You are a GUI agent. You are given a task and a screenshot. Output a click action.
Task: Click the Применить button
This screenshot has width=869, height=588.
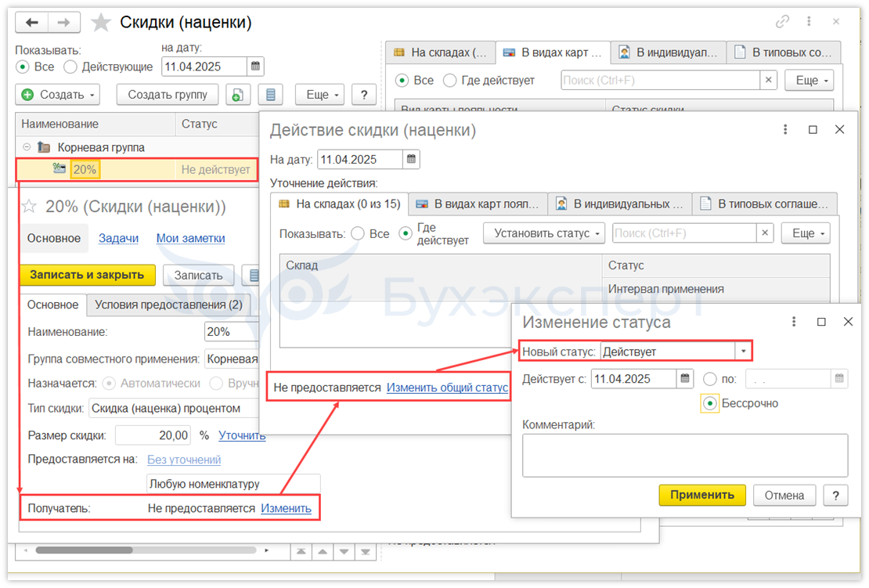coord(702,495)
